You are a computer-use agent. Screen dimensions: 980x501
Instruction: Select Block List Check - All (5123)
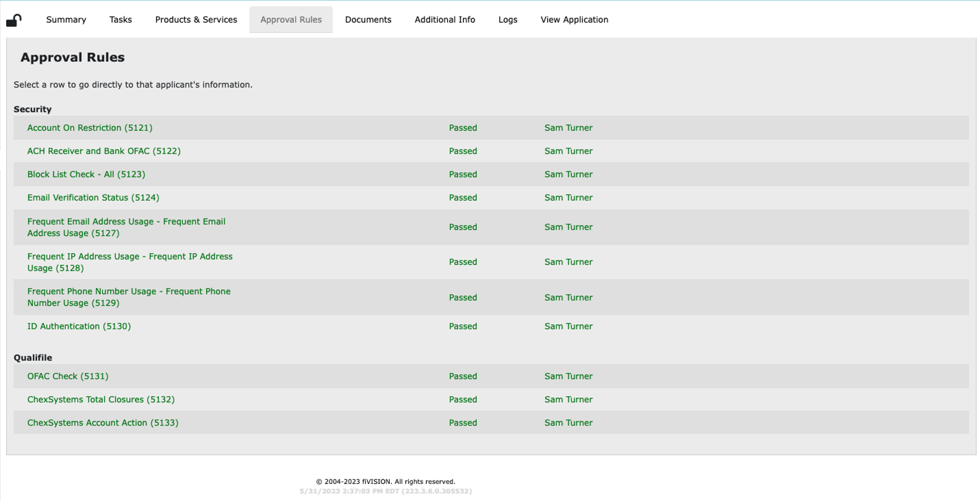point(86,175)
